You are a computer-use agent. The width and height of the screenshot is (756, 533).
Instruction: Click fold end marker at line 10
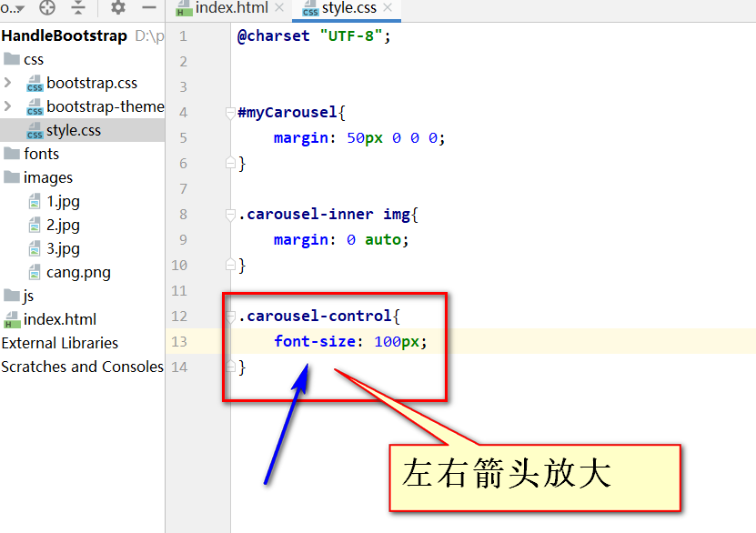tap(230, 265)
